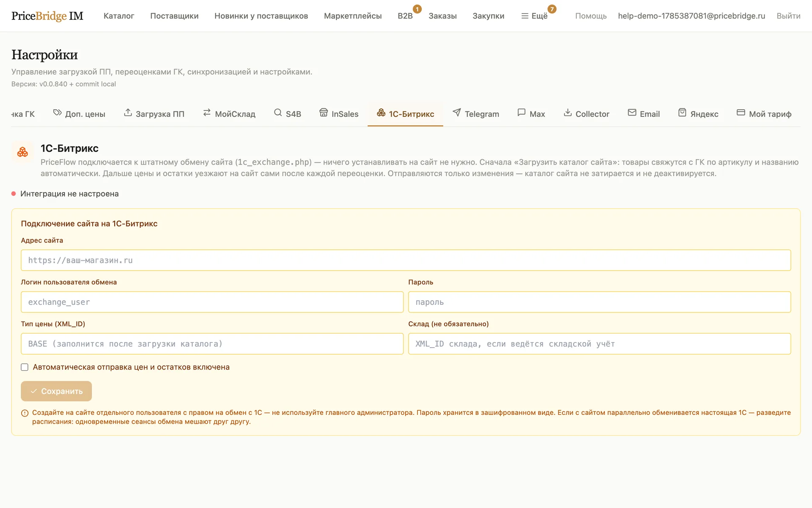Switch to the Telegram tab
812x508 pixels.
pyautogui.click(x=476, y=114)
